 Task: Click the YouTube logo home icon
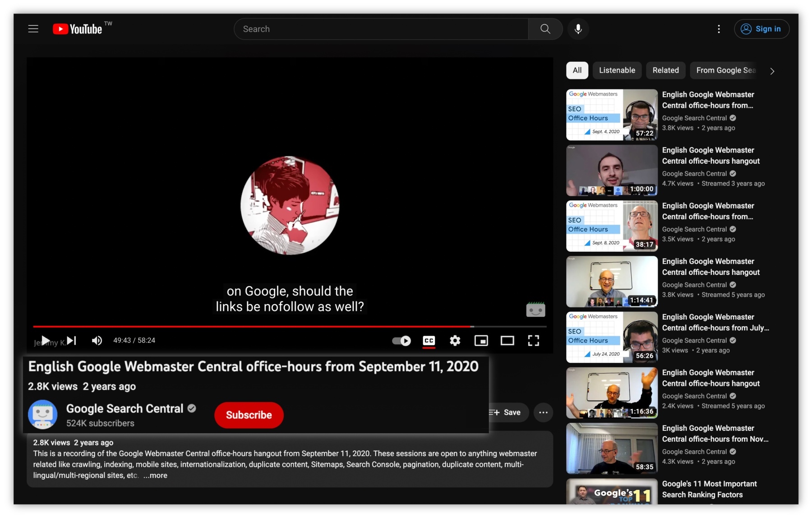[78, 29]
